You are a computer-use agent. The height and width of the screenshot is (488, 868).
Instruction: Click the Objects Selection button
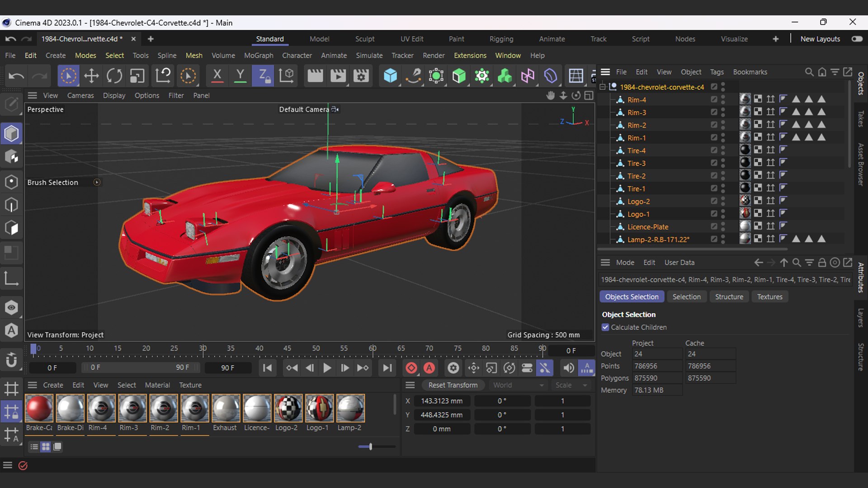point(632,296)
